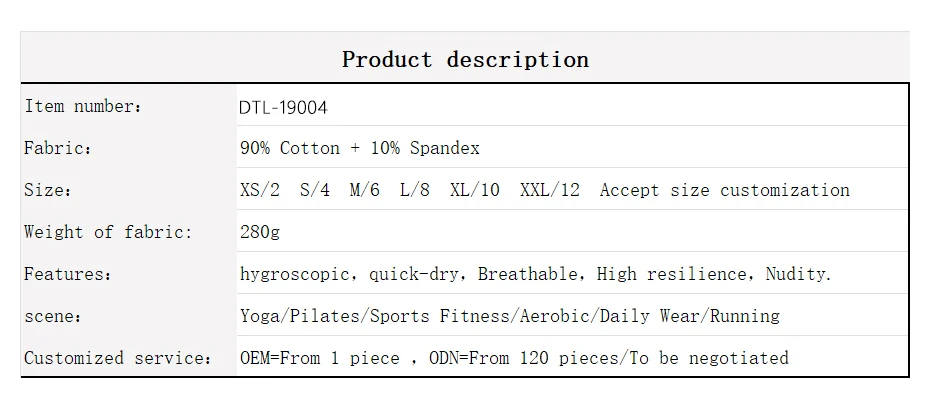Click the XXL/12 size option

tap(549, 190)
